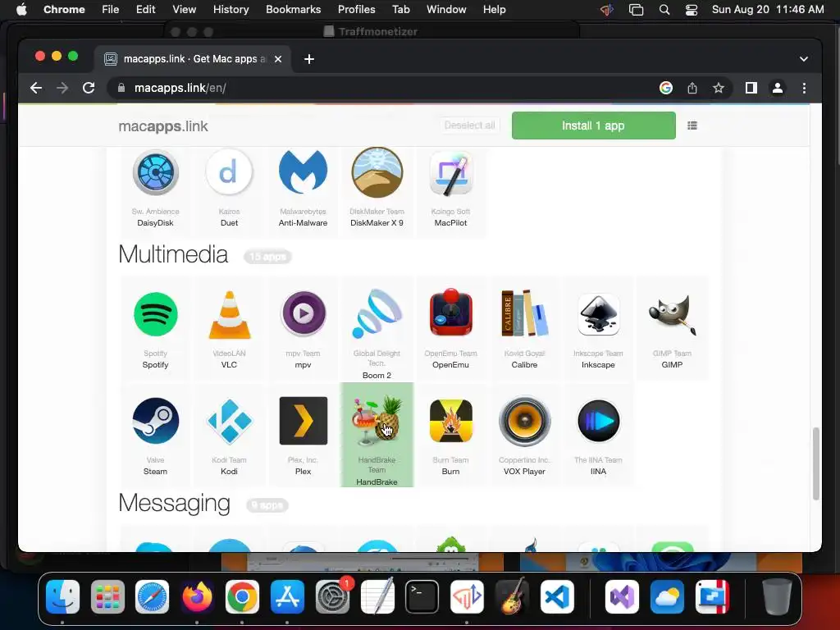Select the Plex app tile
Image resolution: width=840 pixels, height=630 pixels.
304,435
